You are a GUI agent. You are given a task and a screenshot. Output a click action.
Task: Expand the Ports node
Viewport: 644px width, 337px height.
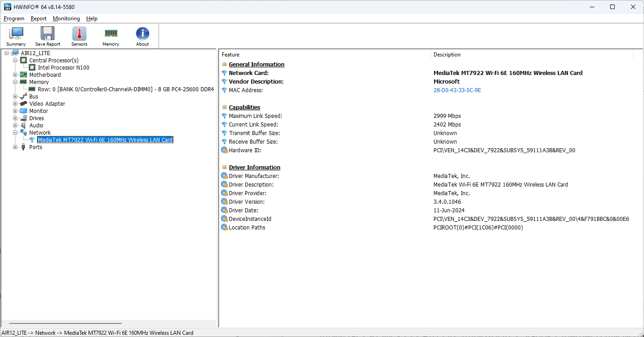coord(15,147)
